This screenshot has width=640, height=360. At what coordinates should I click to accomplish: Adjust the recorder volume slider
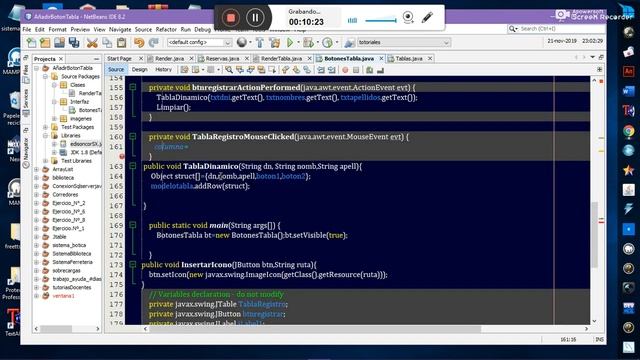[x=380, y=20]
